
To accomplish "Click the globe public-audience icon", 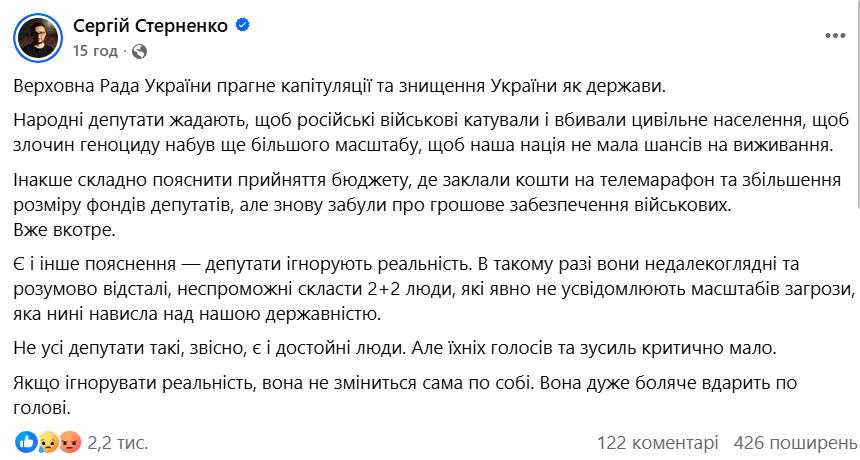I will (x=139, y=50).
